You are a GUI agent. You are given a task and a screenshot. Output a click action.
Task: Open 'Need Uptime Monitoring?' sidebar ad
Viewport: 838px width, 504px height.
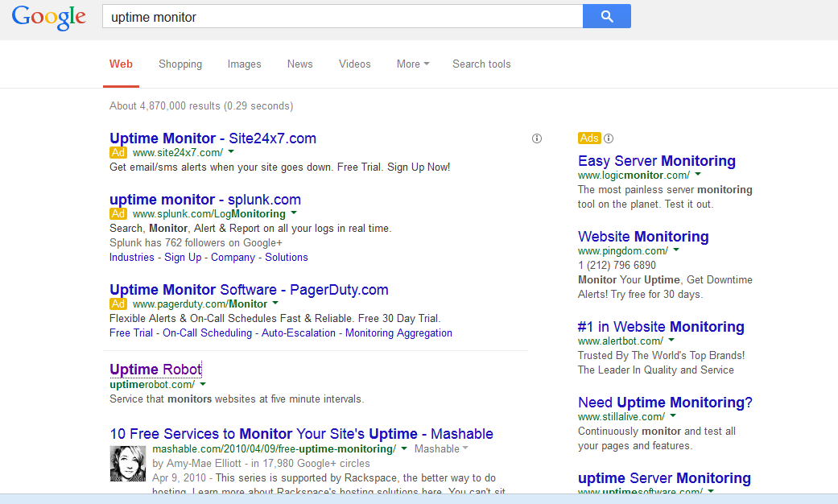(x=665, y=403)
